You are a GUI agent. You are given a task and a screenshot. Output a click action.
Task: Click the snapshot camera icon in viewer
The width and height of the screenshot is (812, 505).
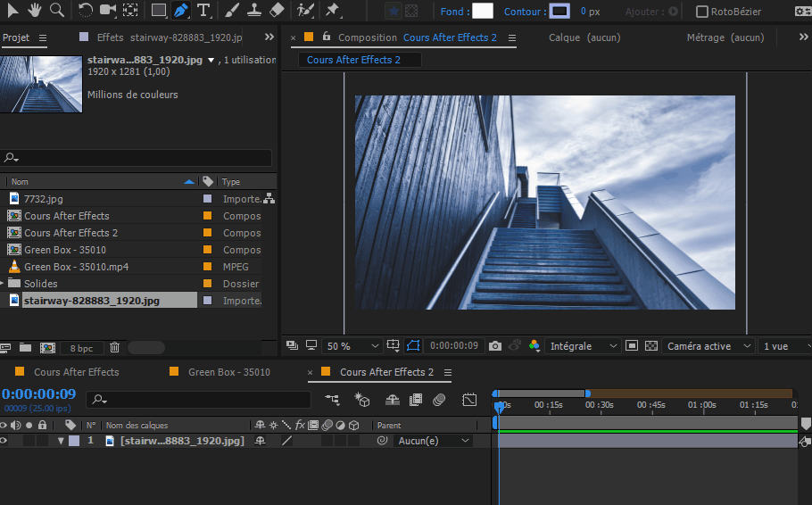click(x=495, y=346)
